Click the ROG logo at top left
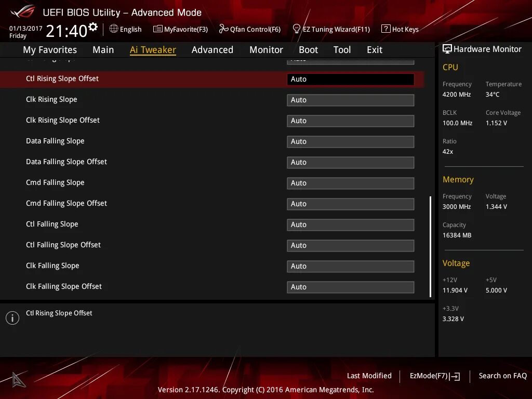The image size is (532, 399). [22, 12]
